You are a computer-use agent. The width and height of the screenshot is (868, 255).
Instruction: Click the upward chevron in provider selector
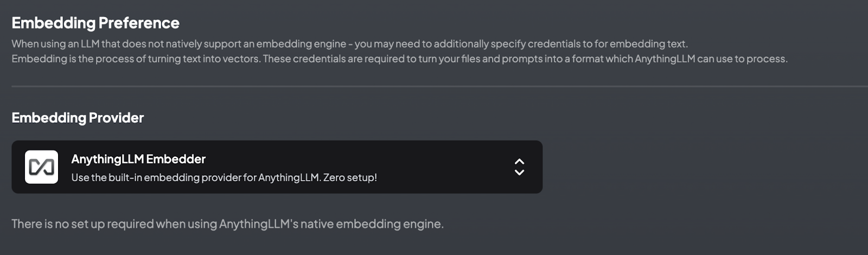(x=519, y=162)
